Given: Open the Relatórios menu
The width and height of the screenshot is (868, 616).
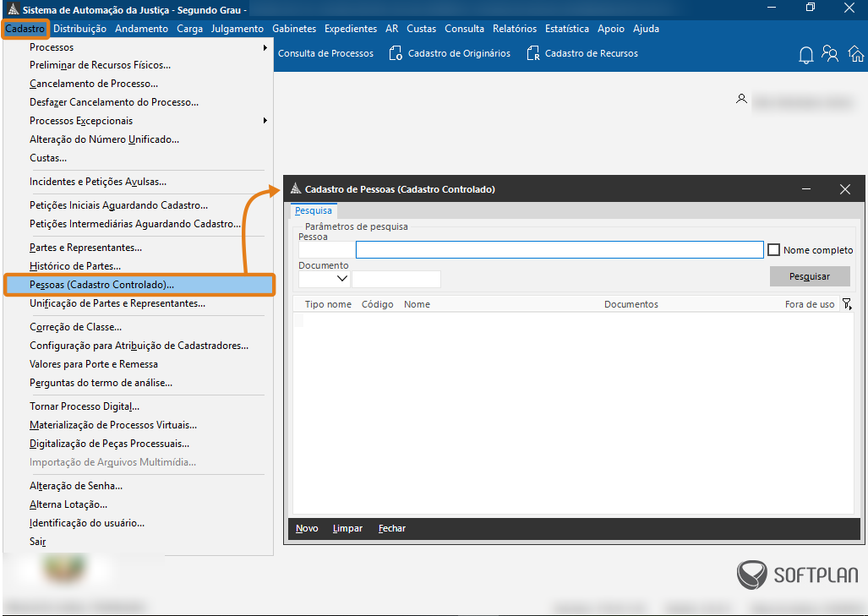Looking at the screenshot, I should [514, 29].
